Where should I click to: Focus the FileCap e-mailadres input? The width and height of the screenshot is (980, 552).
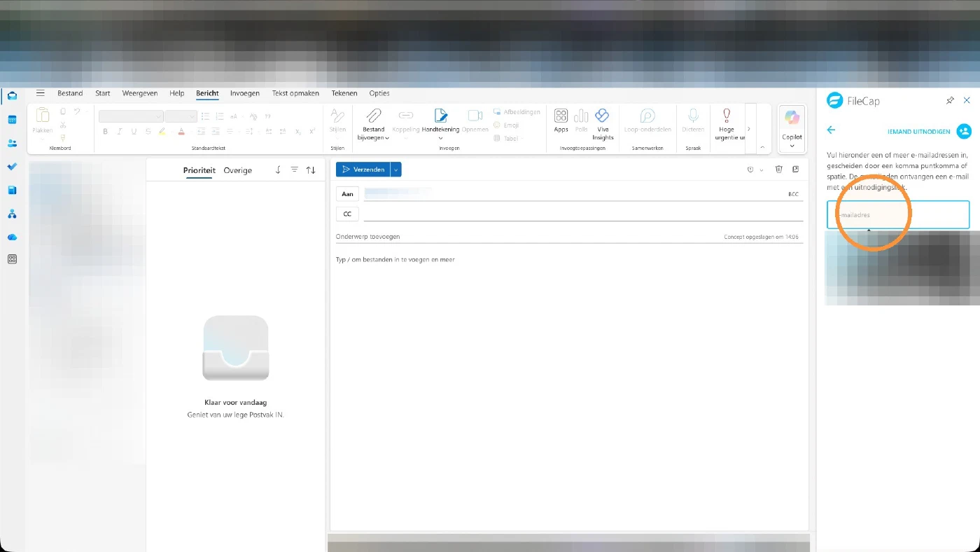[x=898, y=214]
